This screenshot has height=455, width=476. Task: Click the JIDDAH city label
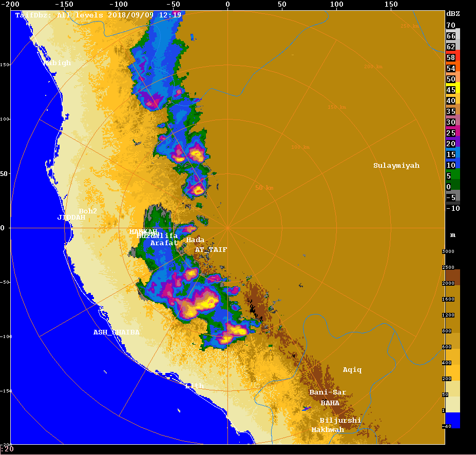(x=71, y=217)
